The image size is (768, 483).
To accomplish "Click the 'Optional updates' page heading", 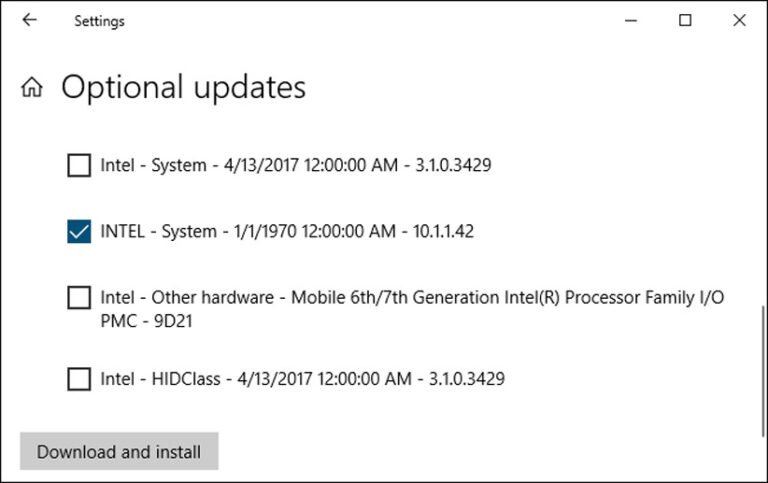I will pos(183,87).
